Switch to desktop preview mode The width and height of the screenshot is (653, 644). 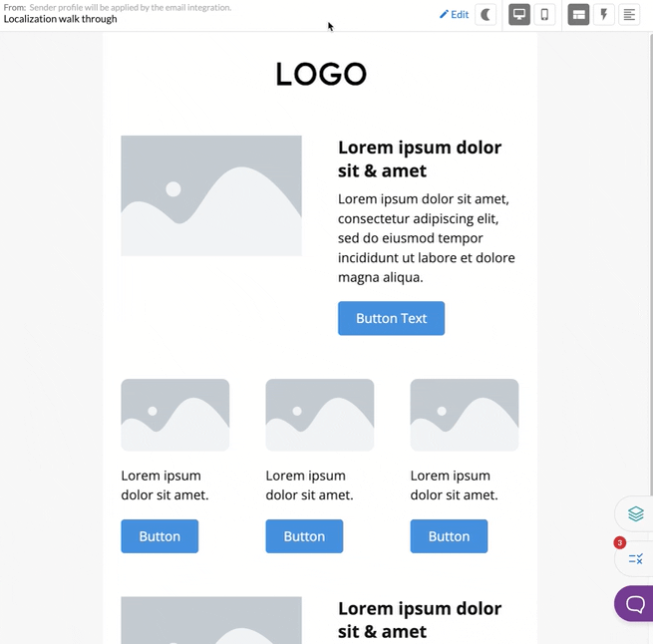(x=519, y=15)
